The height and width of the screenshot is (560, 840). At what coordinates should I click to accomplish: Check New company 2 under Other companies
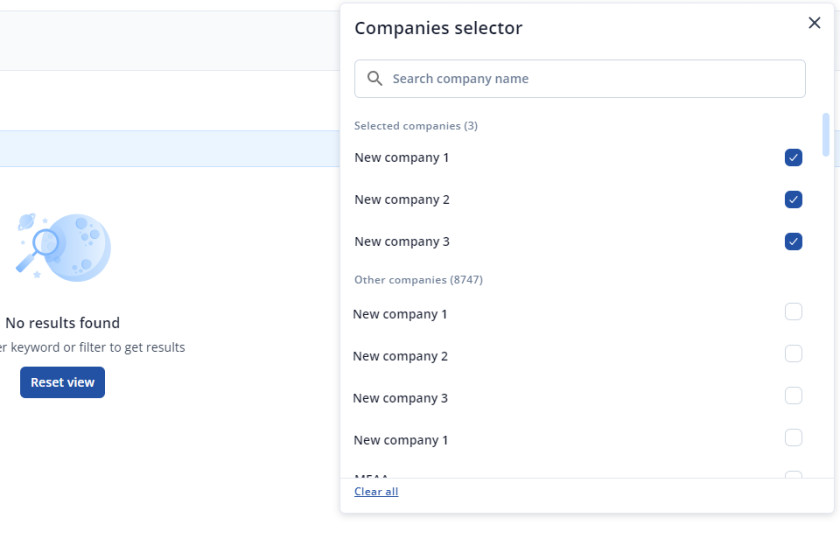pyautogui.click(x=793, y=354)
